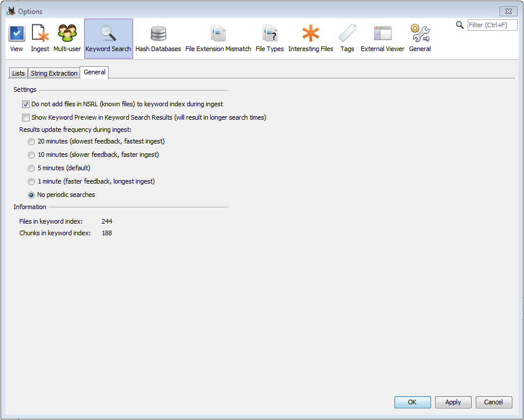Viewport: 524px width, 420px height.
Task: Open the Ingest settings icon
Action: [40, 35]
